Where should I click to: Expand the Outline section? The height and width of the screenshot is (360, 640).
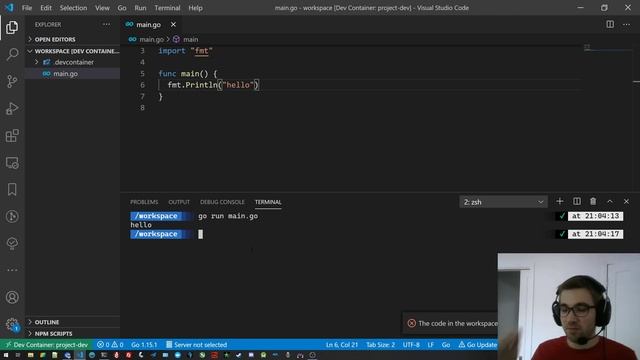[x=73, y=322]
